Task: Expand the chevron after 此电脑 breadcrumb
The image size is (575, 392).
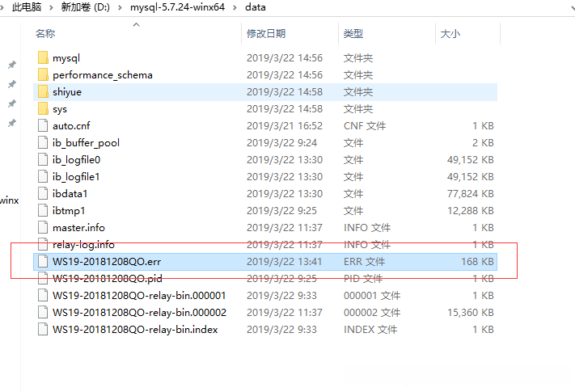Action: coord(51,7)
